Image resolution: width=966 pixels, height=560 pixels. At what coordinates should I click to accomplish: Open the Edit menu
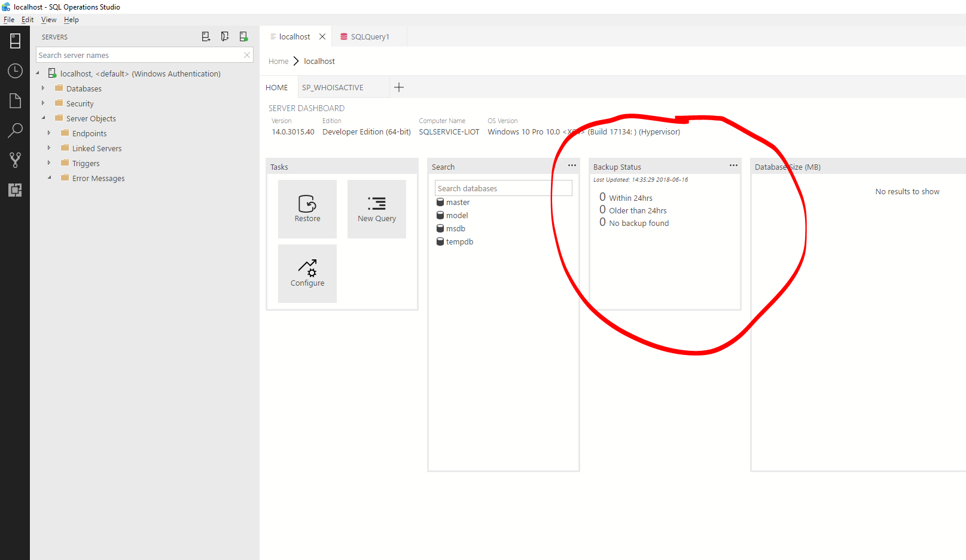click(x=28, y=20)
